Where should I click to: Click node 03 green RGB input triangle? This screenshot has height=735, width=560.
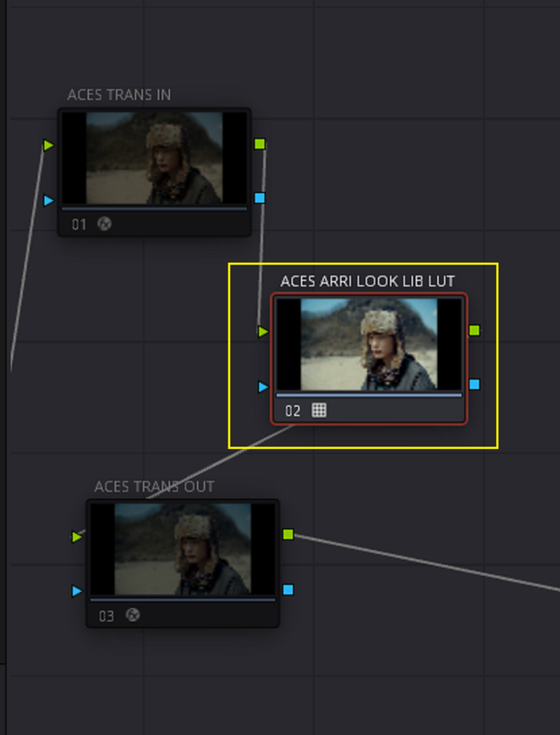[77, 537]
